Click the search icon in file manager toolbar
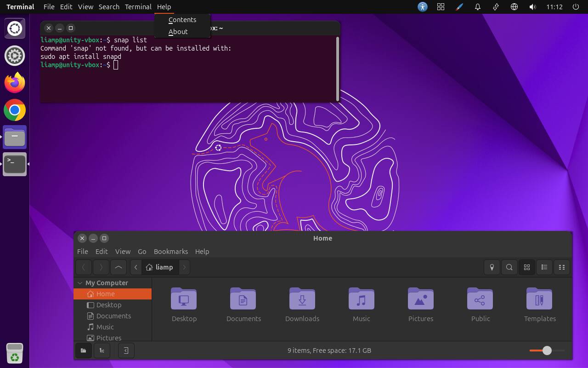The image size is (588, 368). coord(509,267)
